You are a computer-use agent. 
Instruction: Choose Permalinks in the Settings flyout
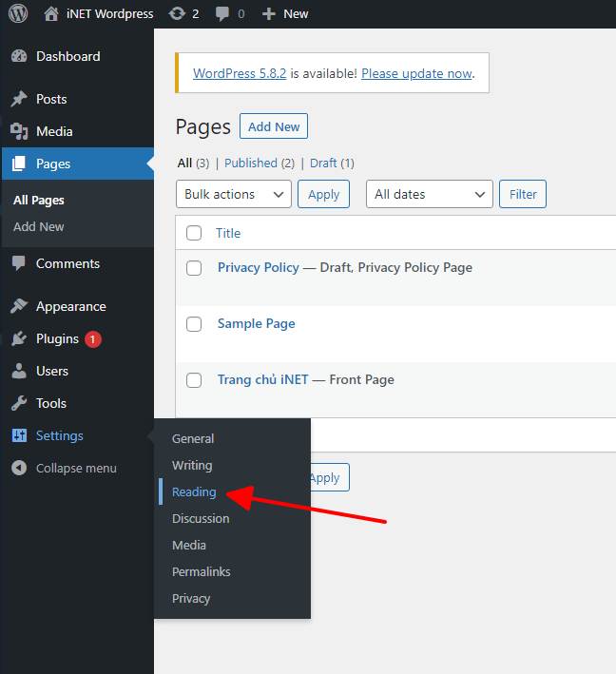(x=202, y=571)
